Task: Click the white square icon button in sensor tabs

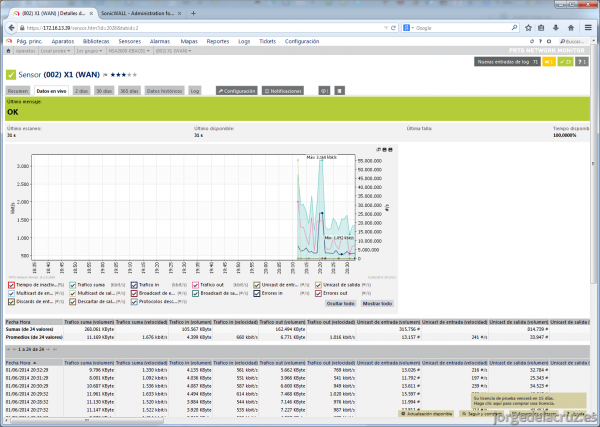Action: (x=340, y=91)
